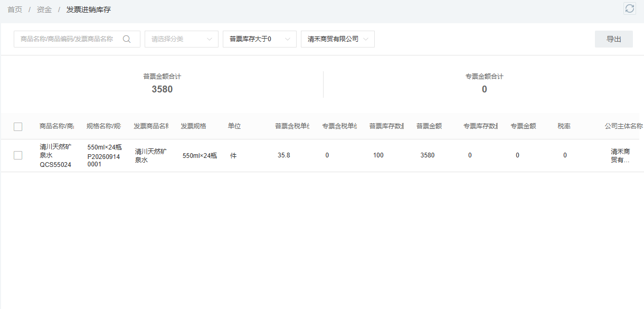This screenshot has width=644, height=309.
Task: Click the 普票金额合计 total value 3580
Action: 162,89
